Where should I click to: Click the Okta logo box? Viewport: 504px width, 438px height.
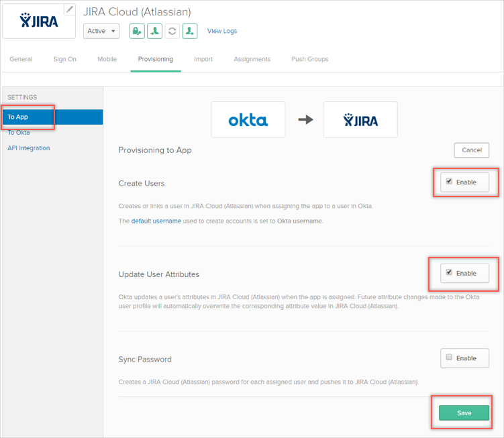248,120
